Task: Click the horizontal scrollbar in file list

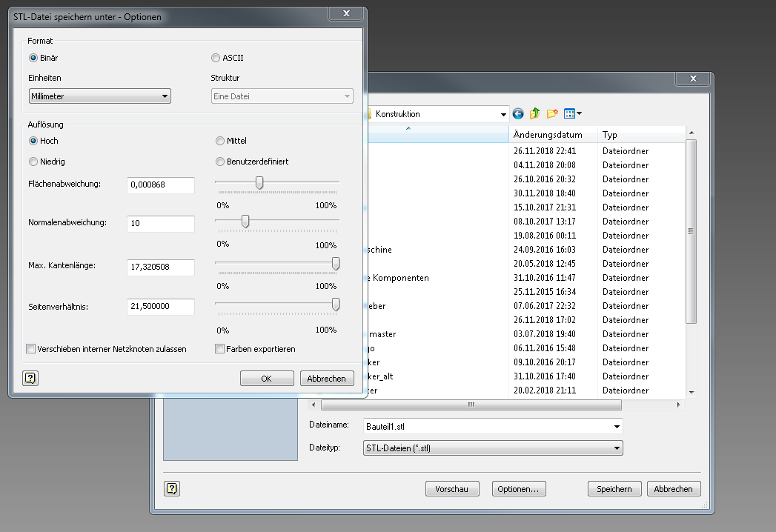Action: point(471,405)
